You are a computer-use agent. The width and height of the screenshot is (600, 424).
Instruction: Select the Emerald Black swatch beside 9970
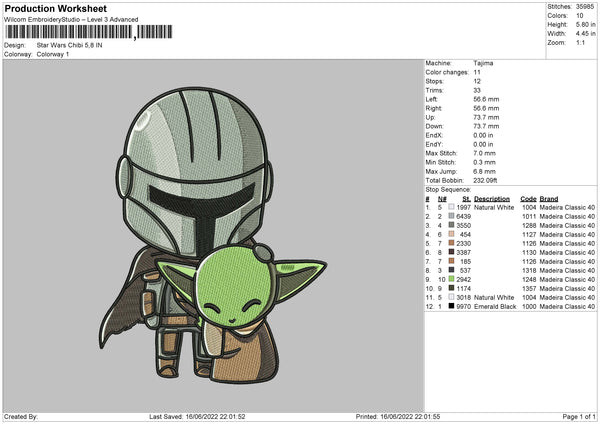click(452, 306)
